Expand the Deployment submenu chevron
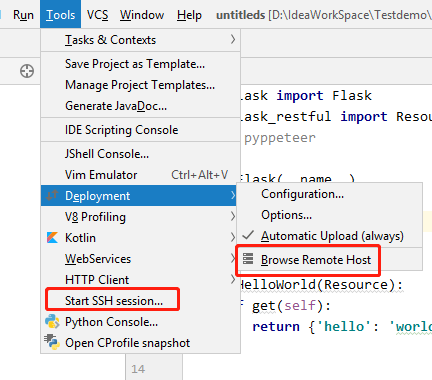 click(x=233, y=195)
